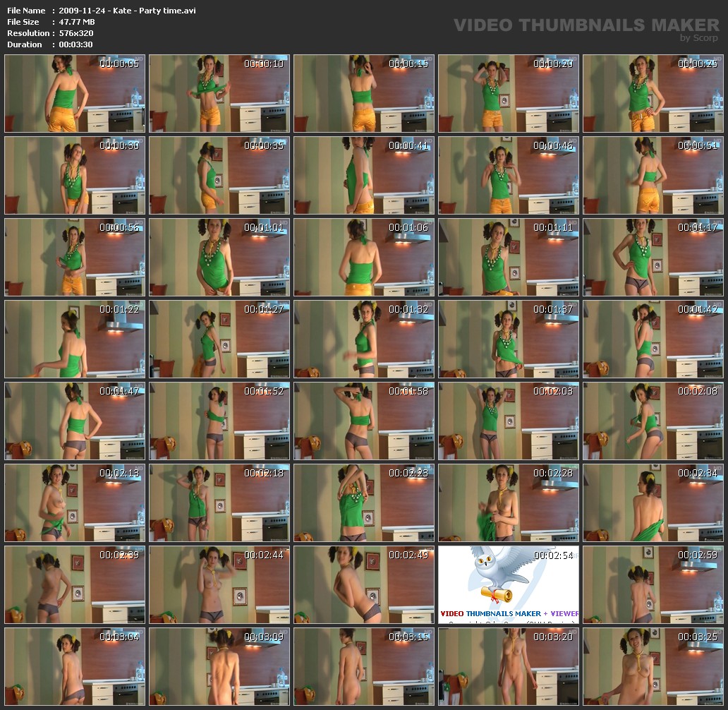Open the frame marked 00:01:37
Screen dimensions: 728x710
[x=509, y=339]
